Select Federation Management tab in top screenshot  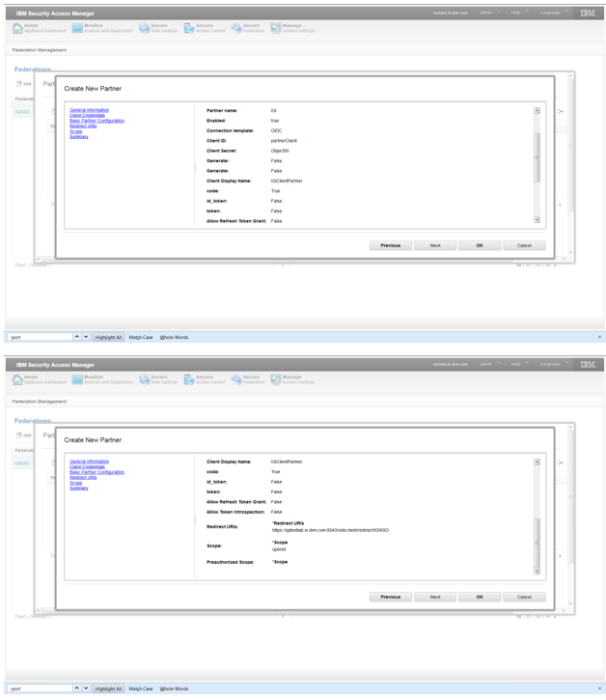[x=40, y=50]
